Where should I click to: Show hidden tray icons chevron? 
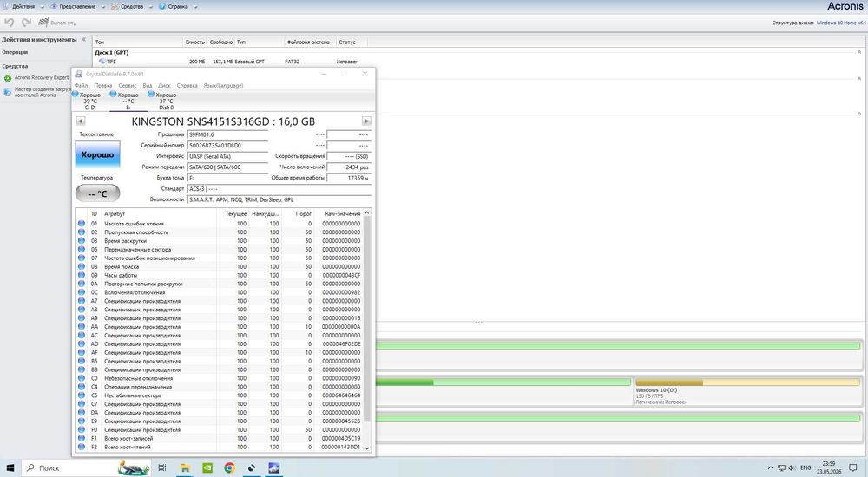pyautogui.click(x=770, y=467)
